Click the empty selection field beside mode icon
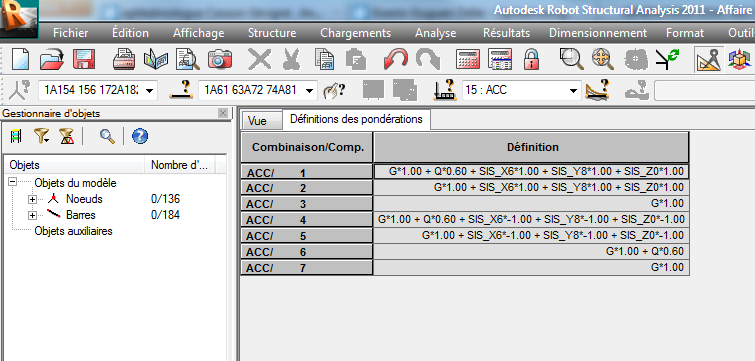The height and width of the screenshot is (361, 755). [704, 90]
